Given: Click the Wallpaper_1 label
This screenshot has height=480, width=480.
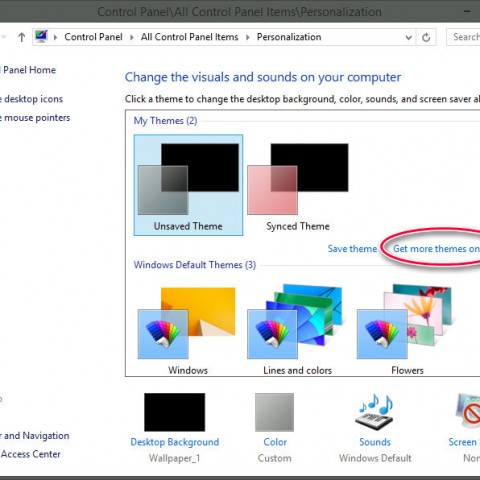Looking at the screenshot, I should click(x=174, y=458).
